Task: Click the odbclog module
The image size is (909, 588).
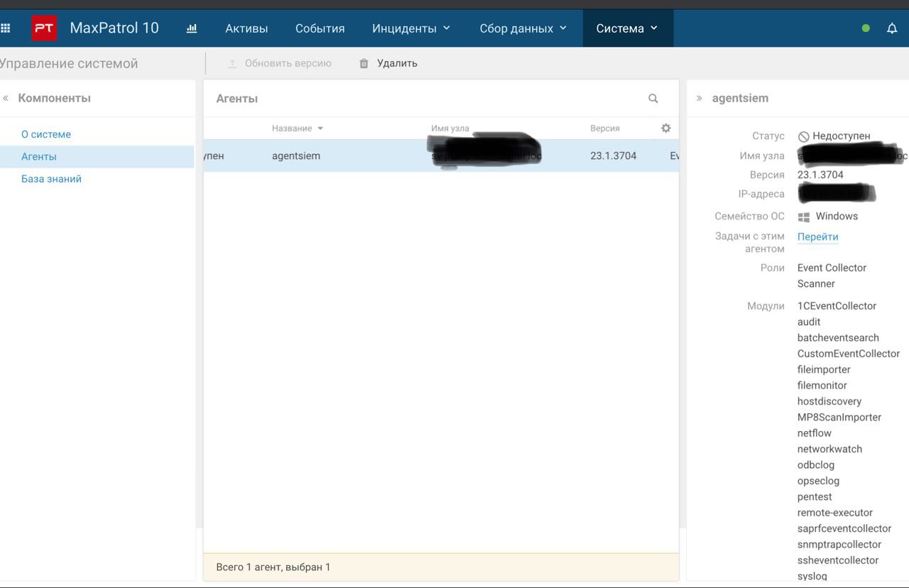Action: [x=816, y=465]
